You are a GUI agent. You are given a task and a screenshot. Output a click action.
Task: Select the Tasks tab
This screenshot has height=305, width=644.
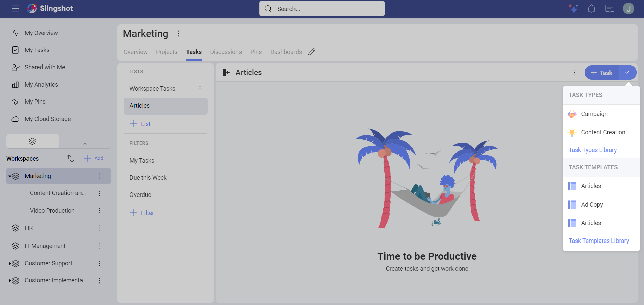[x=194, y=52]
